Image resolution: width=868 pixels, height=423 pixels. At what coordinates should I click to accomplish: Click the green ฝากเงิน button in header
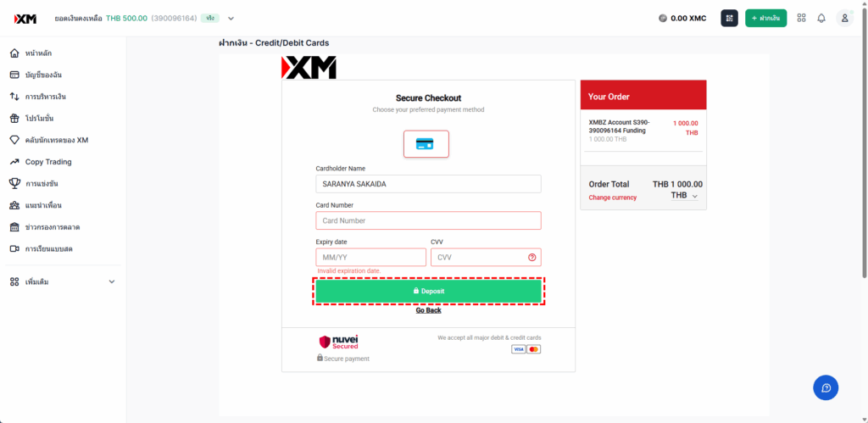765,19
